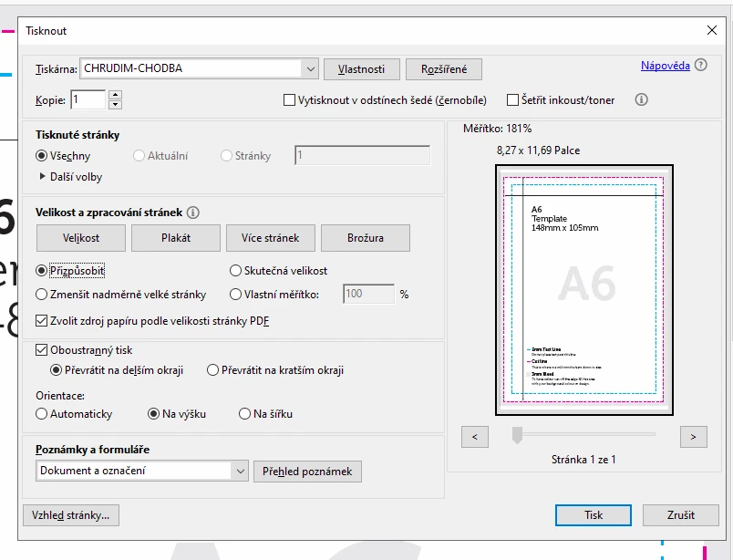Click the Kopie number field
Image resolution: width=733 pixels, height=560 pixels.
coord(88,99)
